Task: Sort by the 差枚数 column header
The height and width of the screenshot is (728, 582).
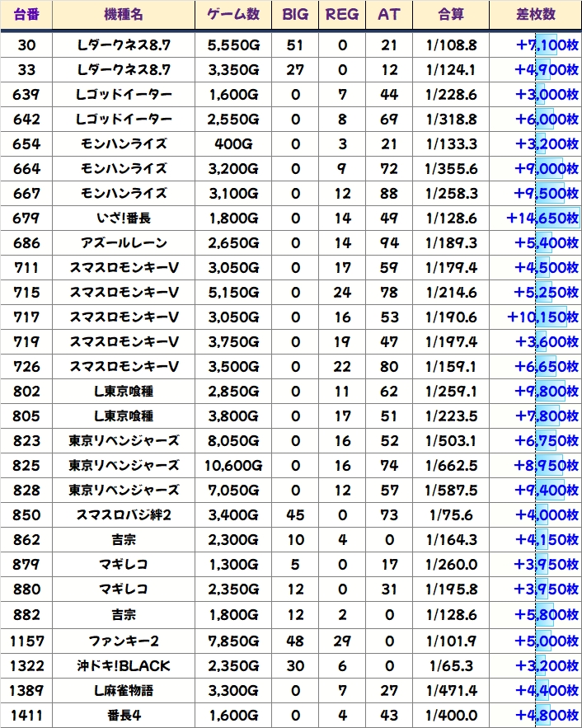Action: coord(535,15)
